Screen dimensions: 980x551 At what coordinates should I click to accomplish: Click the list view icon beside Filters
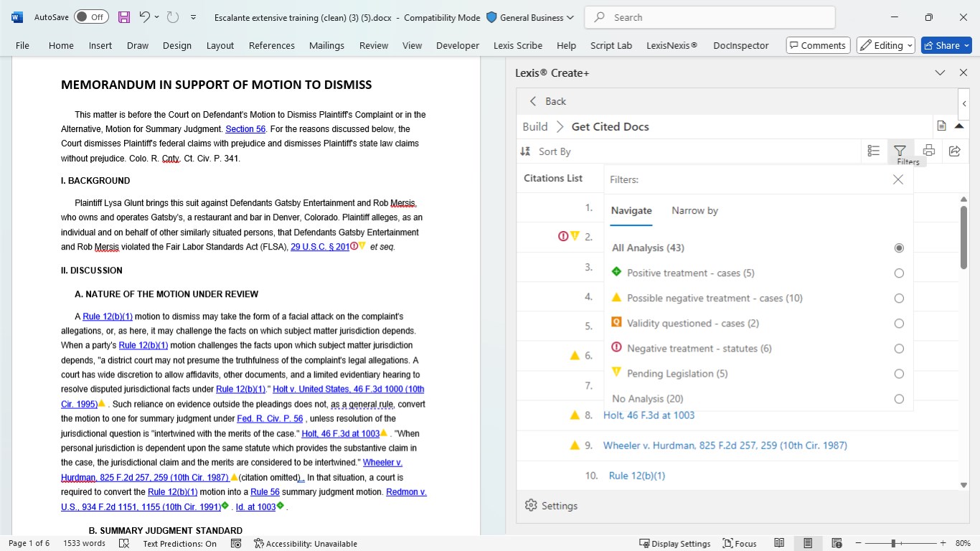(x=873, y=151)
